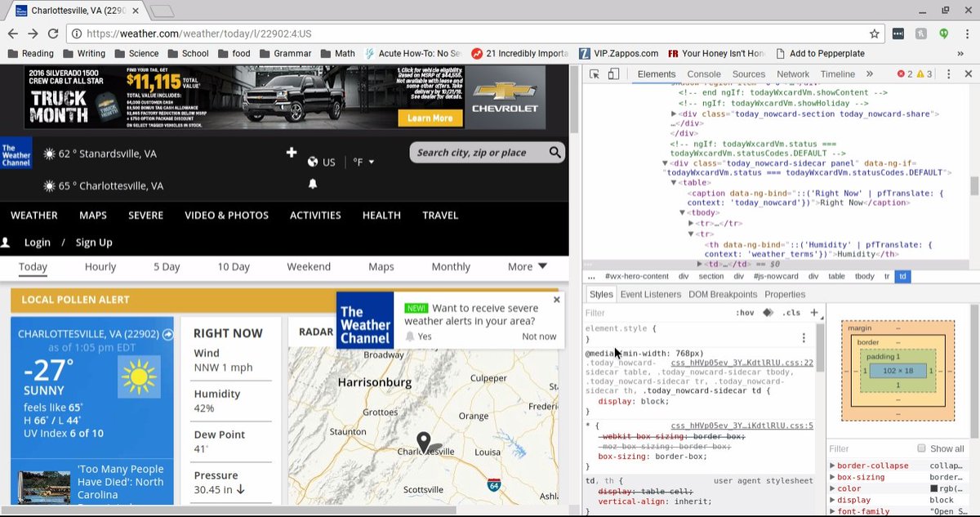980x517 pixels.
Task: Click Not now on severe alerts prompt
Action: (x=539, y=336)
